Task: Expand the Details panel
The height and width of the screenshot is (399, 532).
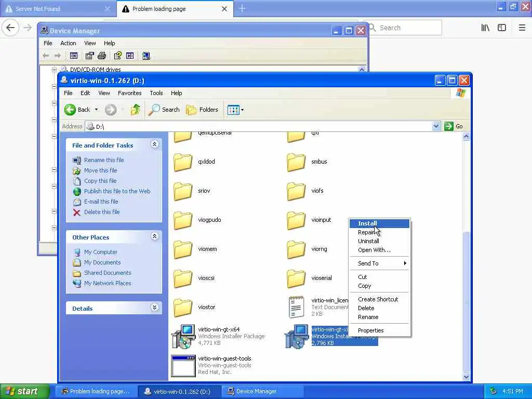Action: tap(154, 308)
